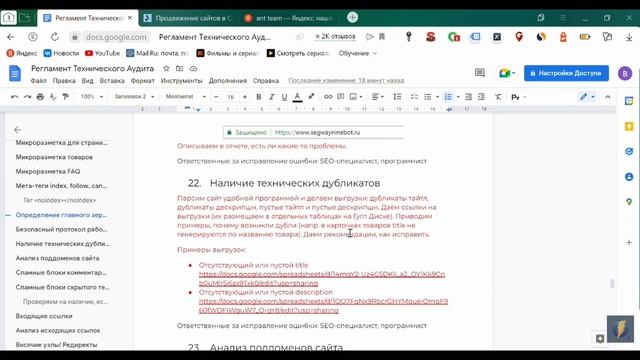Screen dimensions: 640x360
Task: Open the Файл menu
Action: pos(39,81)
